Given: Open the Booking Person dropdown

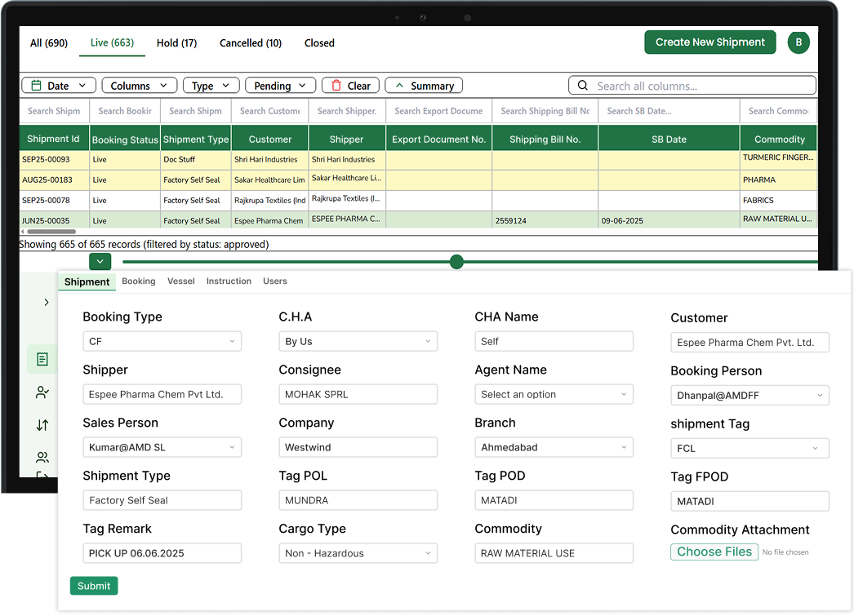Looking at the screenshot, I should tap(749, 394).
